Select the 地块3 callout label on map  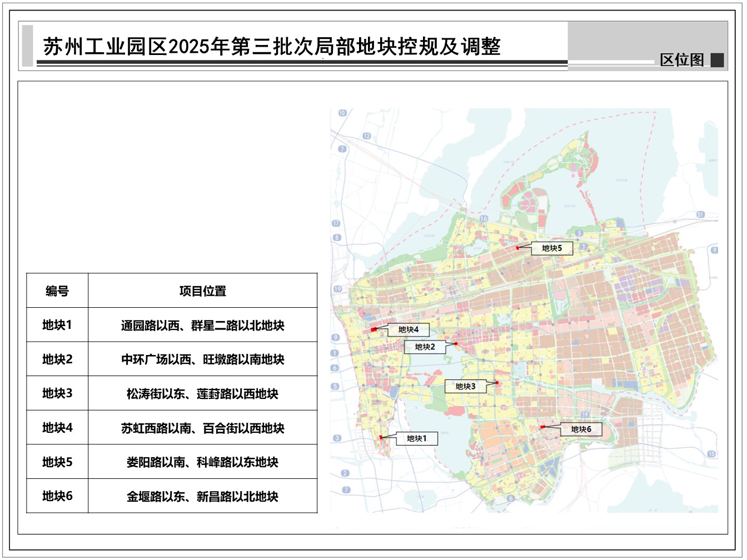[x=465, y=386]
